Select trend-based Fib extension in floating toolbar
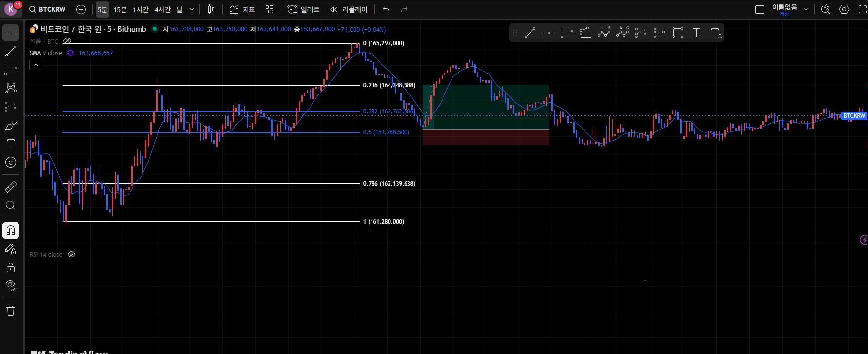Screen dimensions: 868x354 [x=585, y=33]
